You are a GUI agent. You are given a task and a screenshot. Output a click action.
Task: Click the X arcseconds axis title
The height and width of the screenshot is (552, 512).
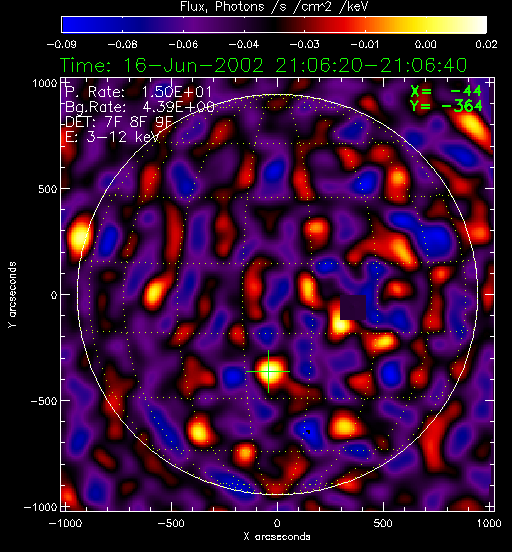point(277,537)
